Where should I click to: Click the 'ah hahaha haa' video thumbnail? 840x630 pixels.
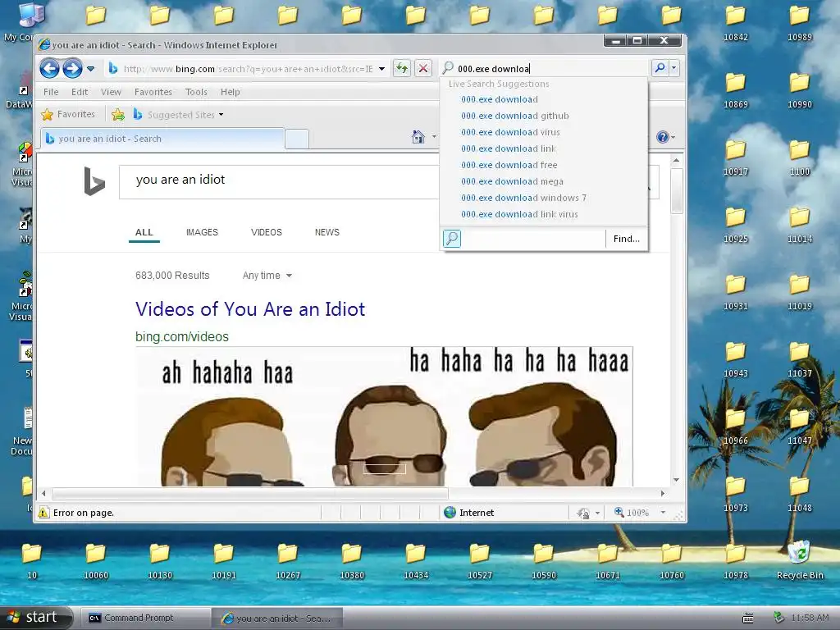coord(384,417)
